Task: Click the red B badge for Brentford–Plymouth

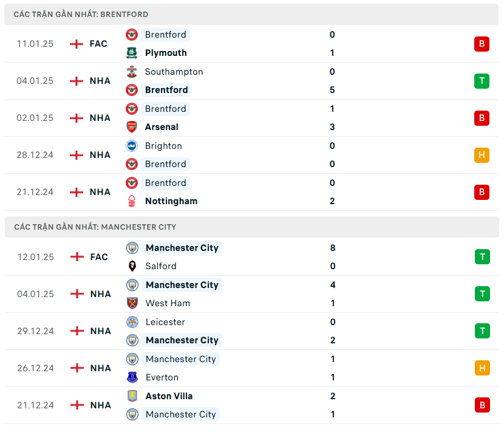Action: [482, 44]
